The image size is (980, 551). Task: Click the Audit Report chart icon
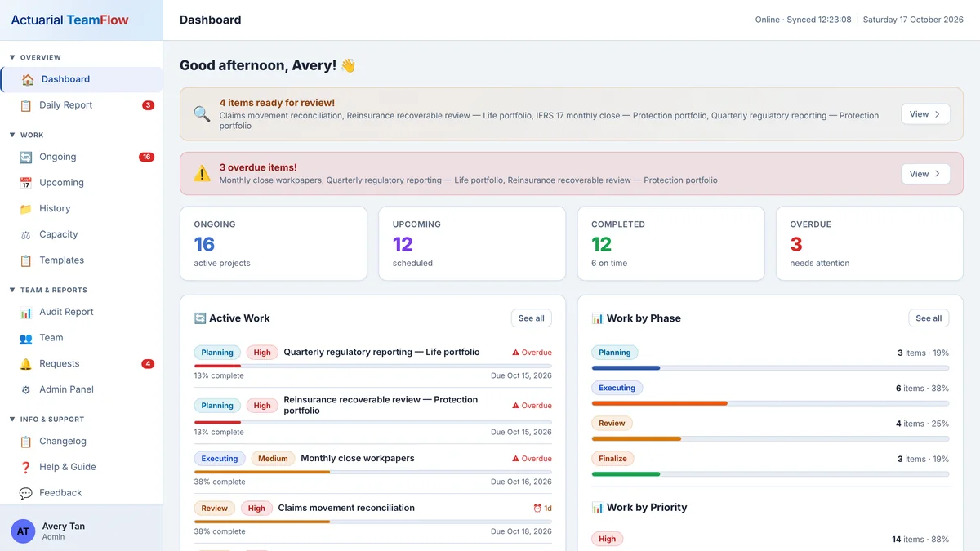click(26, 312)
